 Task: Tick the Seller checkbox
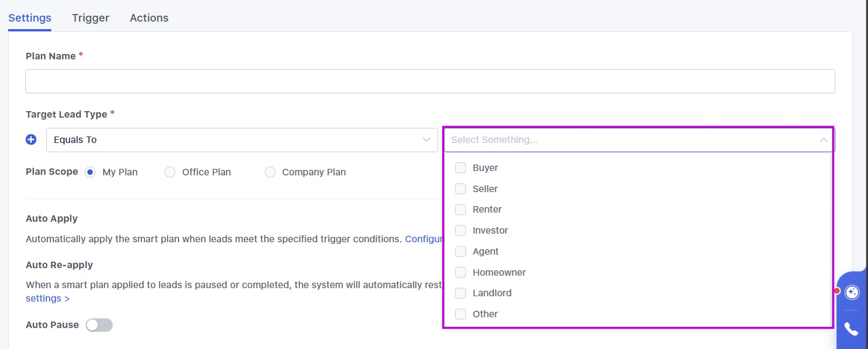click(x=461, y=189)
